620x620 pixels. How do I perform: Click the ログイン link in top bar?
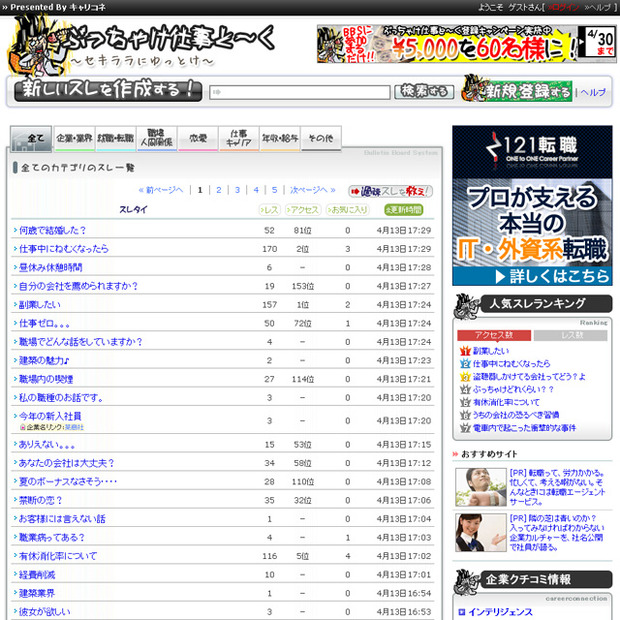click(563, 7)
